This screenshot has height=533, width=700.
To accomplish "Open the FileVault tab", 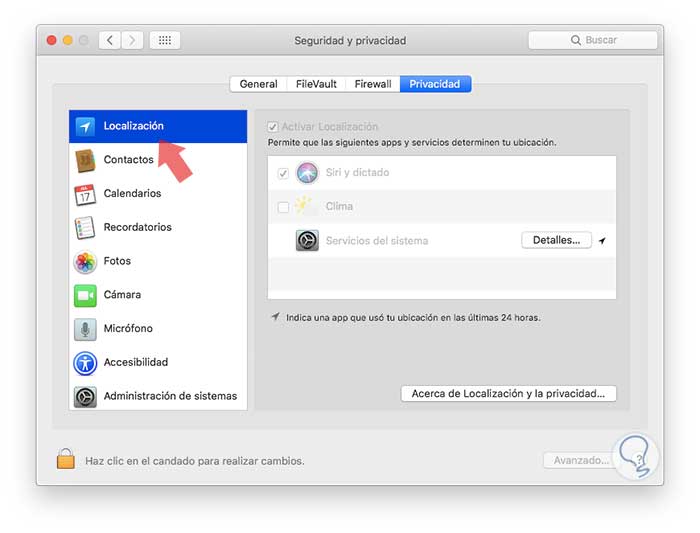I will pos(316,84).
